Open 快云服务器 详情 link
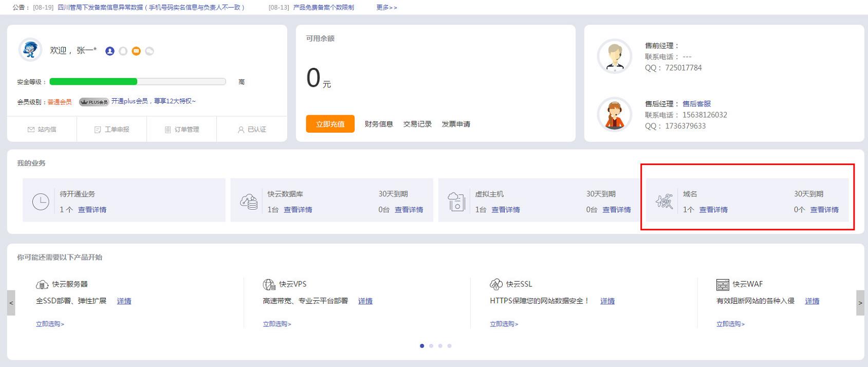868x367 pixels. (x=124, y=301)
